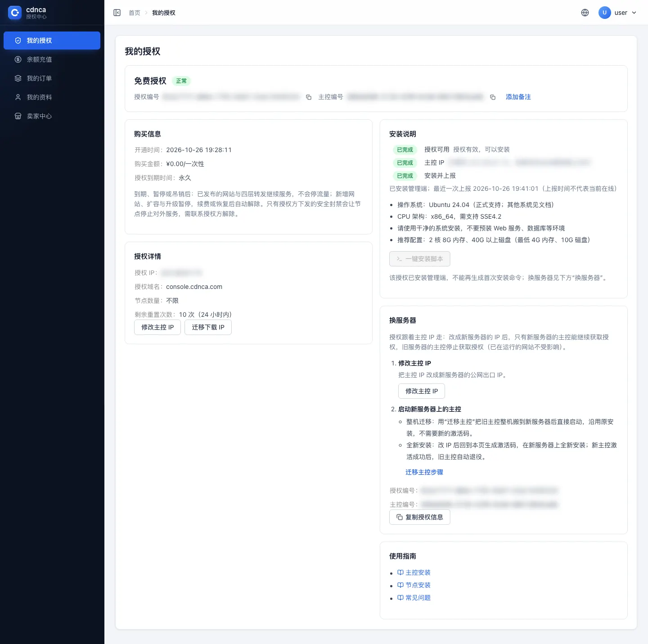Click the 一键安装脚本 button

(x=420, y=259)
